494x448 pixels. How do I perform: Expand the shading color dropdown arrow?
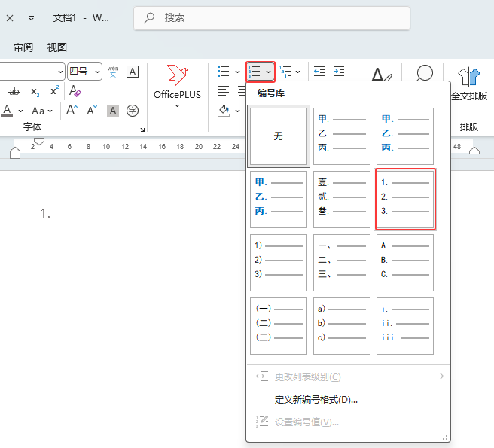click(x=237, y=111)
